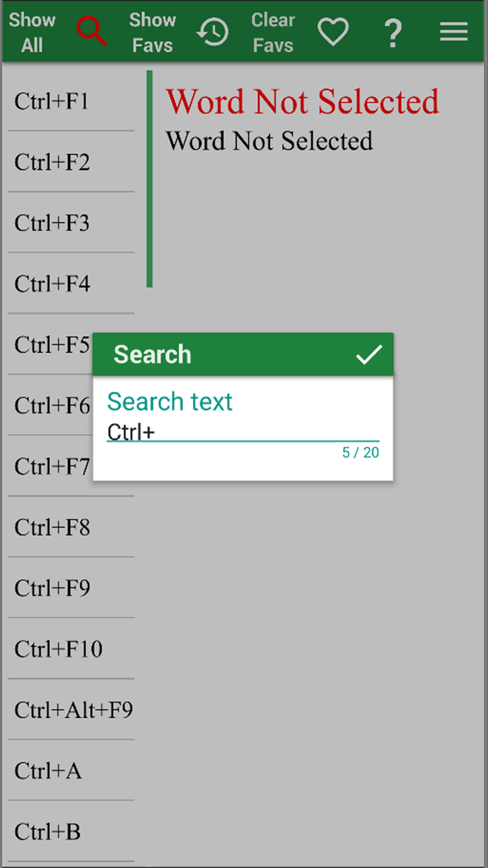Confirm search with the checkmark icon

[370, 354]
